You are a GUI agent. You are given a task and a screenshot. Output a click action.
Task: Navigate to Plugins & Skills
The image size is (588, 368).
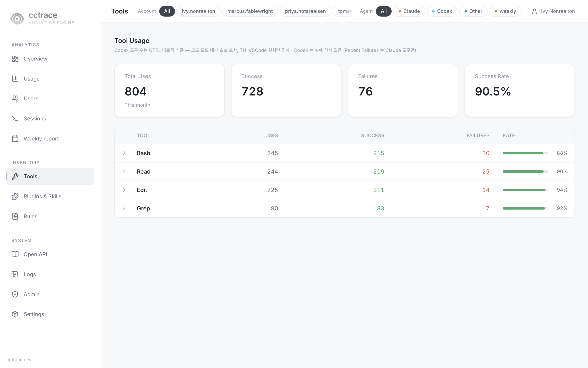pos(50,196)
